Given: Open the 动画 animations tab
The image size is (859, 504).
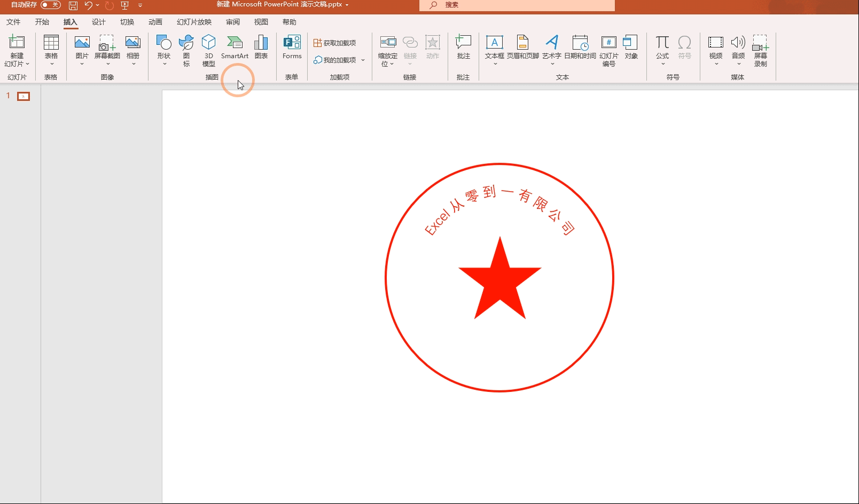Looking at the screenshot, I should tap(155, 22).
